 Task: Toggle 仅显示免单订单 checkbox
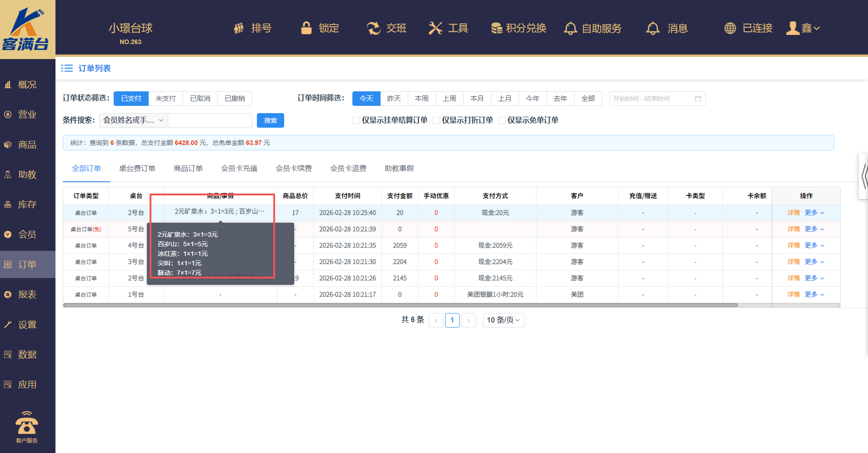502,120
